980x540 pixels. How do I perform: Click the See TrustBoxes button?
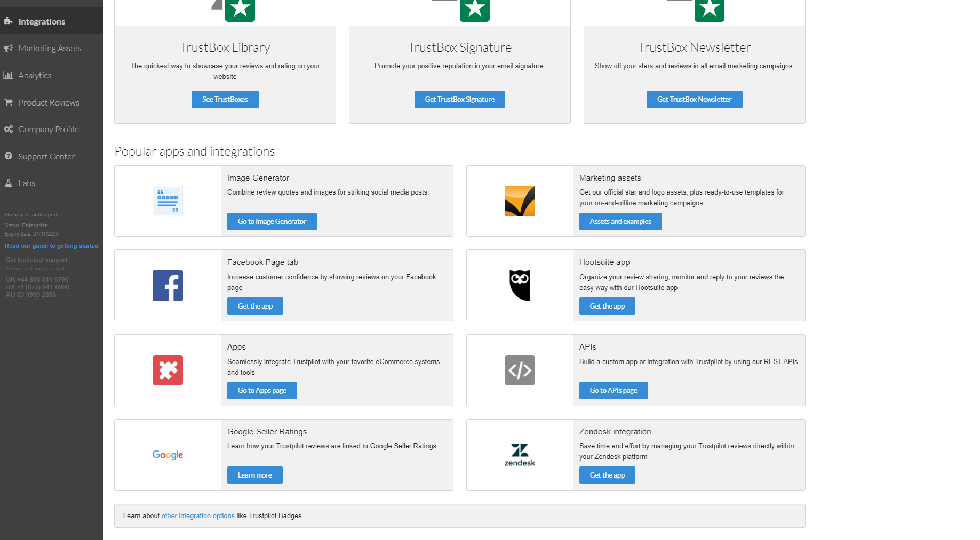click(225, 99)
